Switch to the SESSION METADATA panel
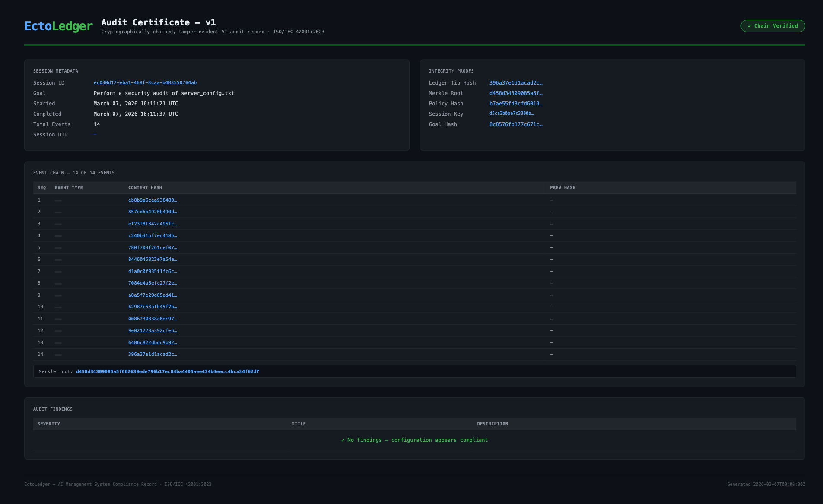The image size is (823, 504). pyautogui.click(x=56, y=71)
